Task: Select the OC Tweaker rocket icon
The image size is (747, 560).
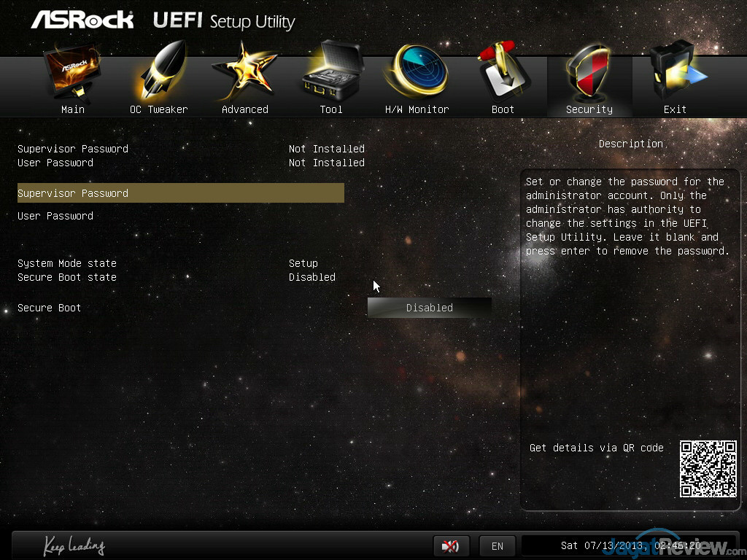Action: 159,73
